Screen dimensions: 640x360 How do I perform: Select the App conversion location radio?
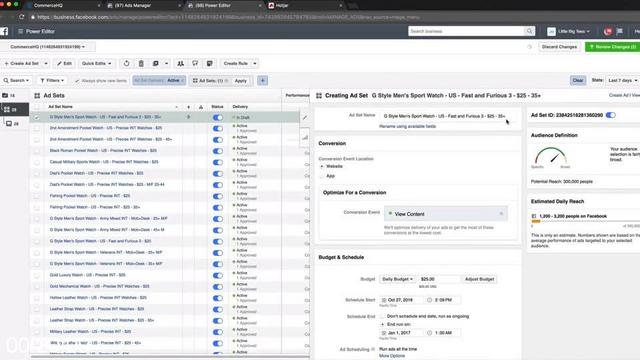[322, 176]
